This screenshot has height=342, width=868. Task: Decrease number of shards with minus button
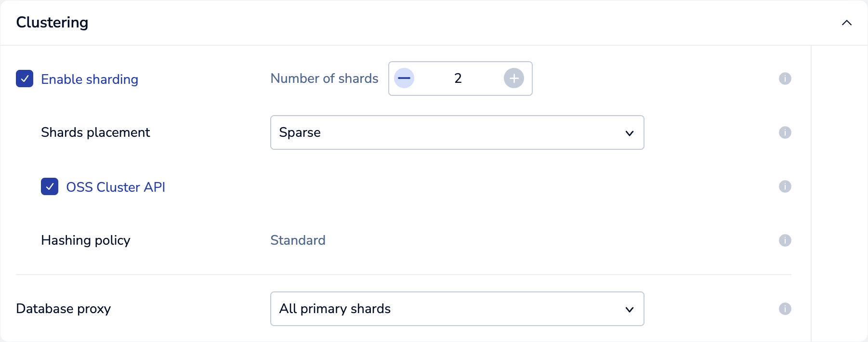pyautogui.click(x=404, y=78)
